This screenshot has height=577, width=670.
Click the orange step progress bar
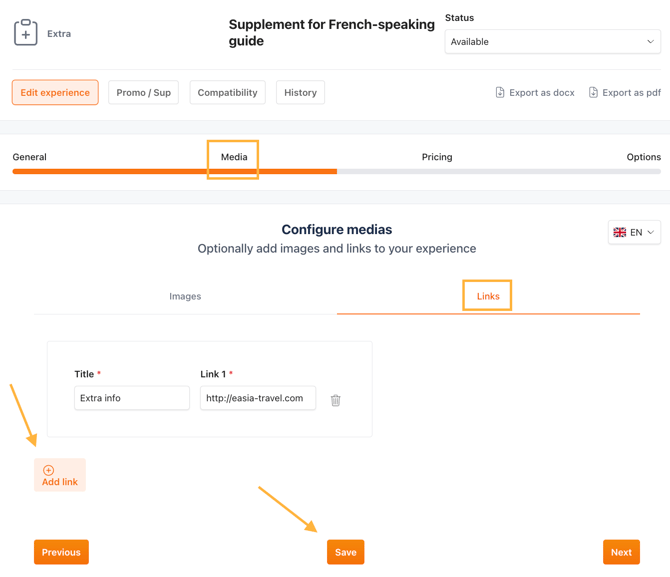(175, 172)
